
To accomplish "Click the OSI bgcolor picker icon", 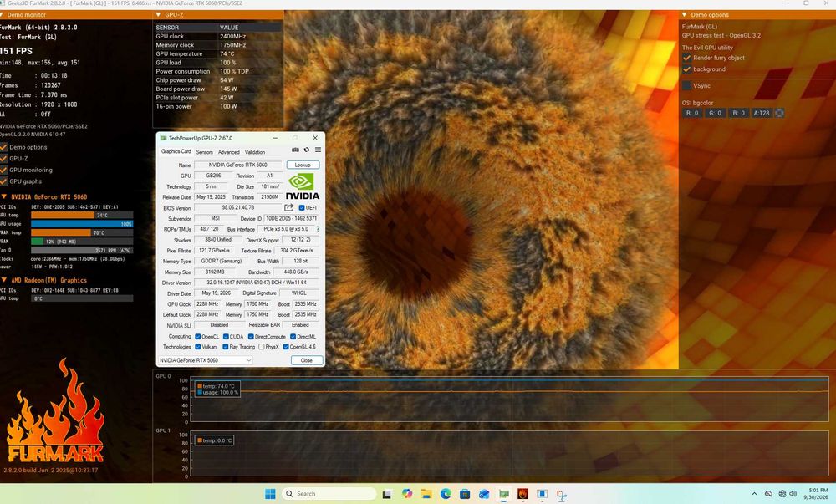I will tap(779, 113).
